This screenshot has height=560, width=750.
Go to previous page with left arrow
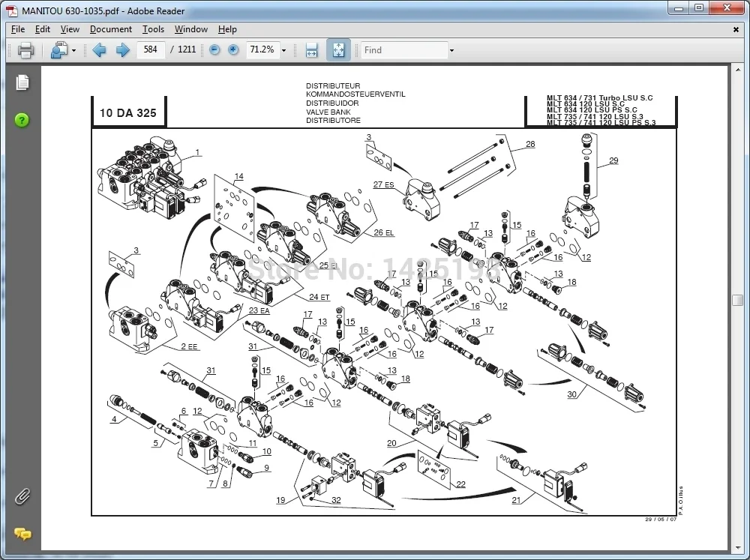pos(99,49)
